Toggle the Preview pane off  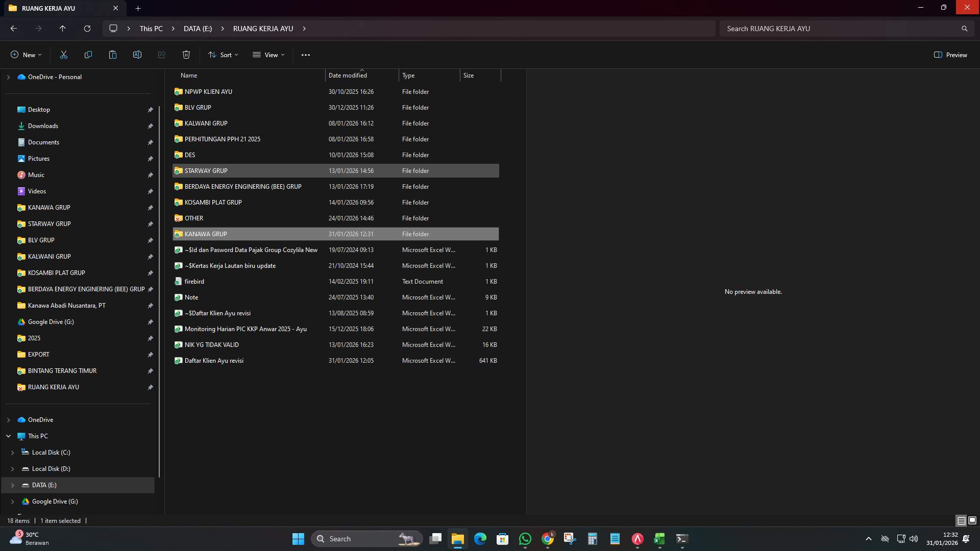[950, 55]
